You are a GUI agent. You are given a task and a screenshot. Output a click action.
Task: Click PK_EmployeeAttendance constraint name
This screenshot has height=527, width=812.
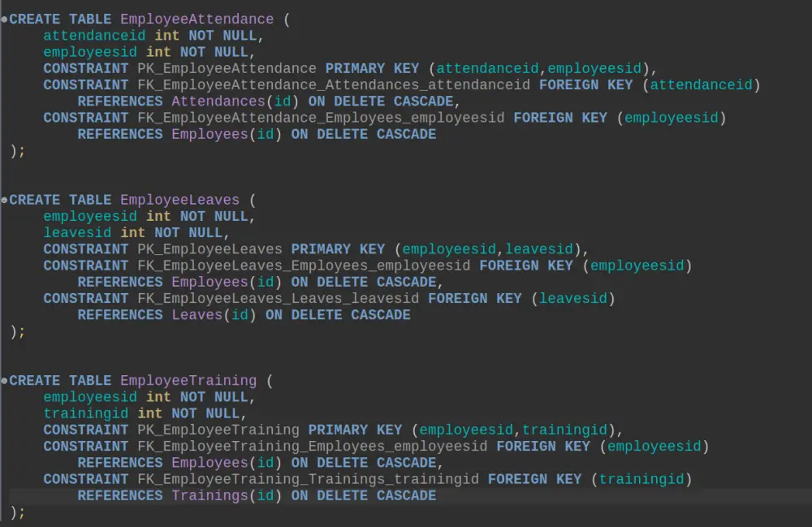point(227,69)
